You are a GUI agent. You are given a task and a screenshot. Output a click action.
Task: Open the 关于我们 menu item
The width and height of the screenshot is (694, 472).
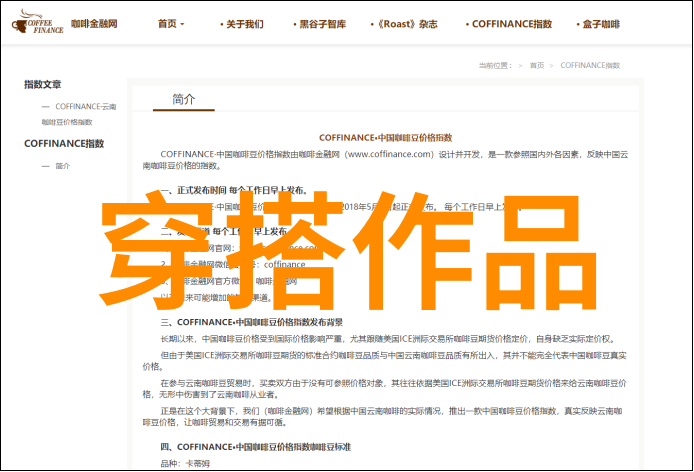tap(242, 24)
